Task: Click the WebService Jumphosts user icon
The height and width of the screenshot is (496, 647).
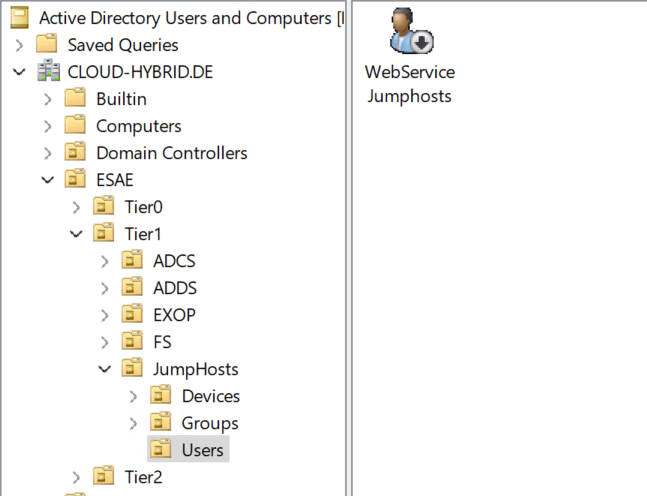Action: pyautogui.click(x=409, y=33)
